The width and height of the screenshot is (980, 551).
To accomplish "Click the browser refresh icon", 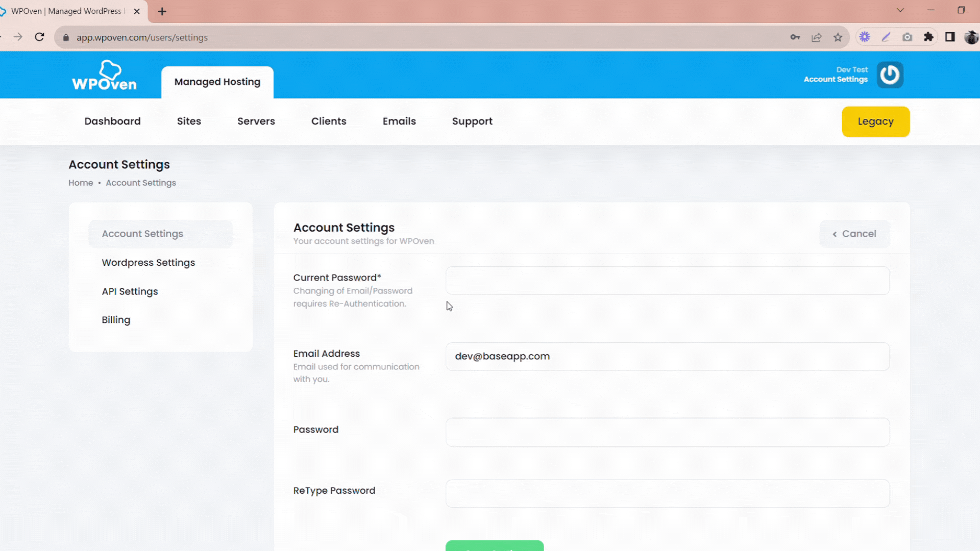I will point(39,37).
